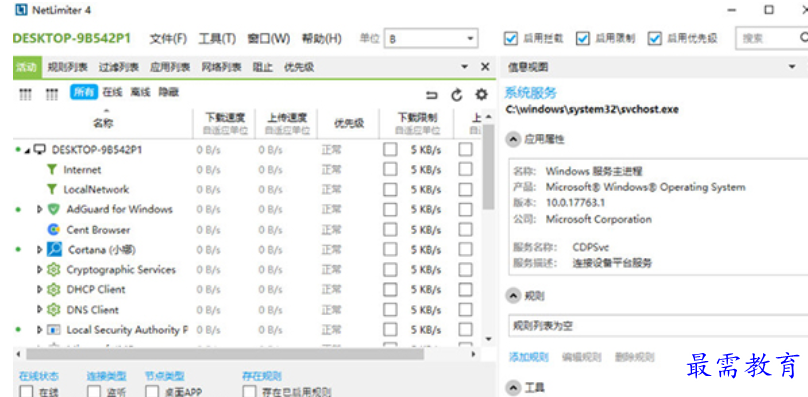The image size is (808, 397).
Task: Open the 窗口(W) menu
Action: pyautogui.click(x=269, y=39)
